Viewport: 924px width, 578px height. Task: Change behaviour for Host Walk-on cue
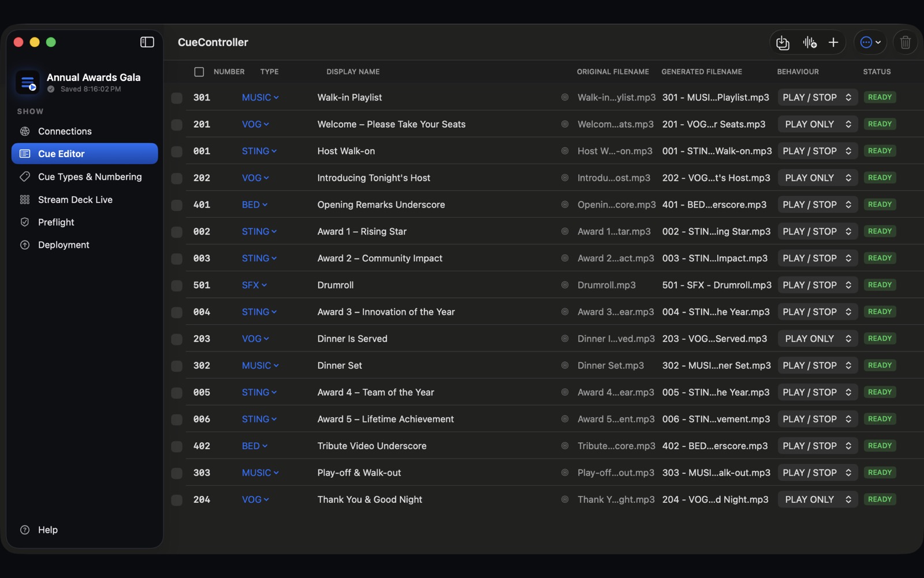coord(817,151)
